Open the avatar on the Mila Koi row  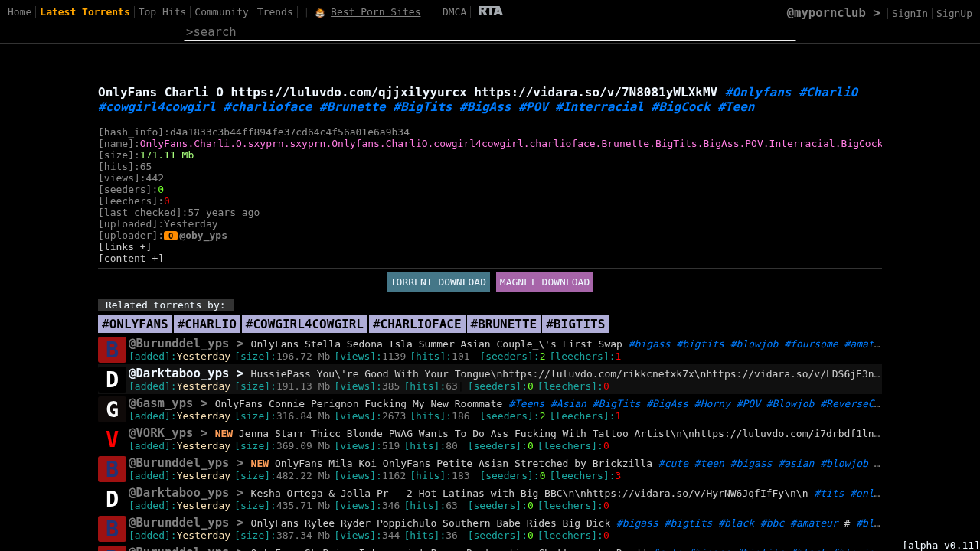click(x=112, y=469)
